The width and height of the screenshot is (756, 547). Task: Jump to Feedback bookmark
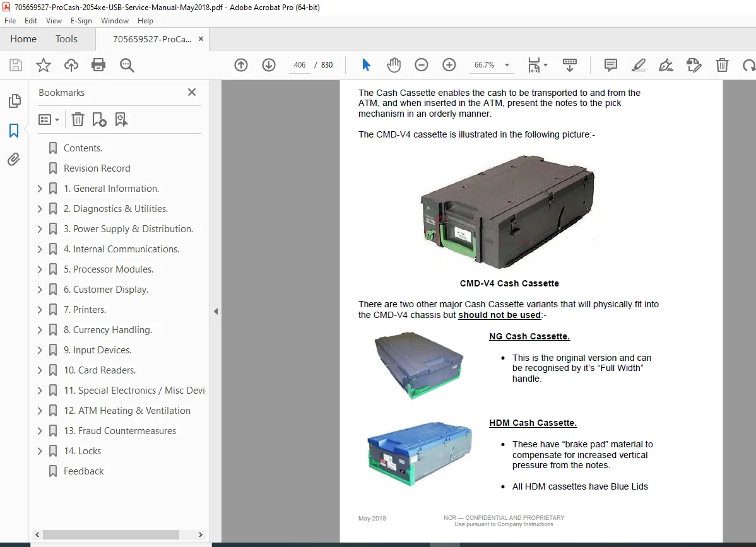pyautogui.click(x=83, y=472)
